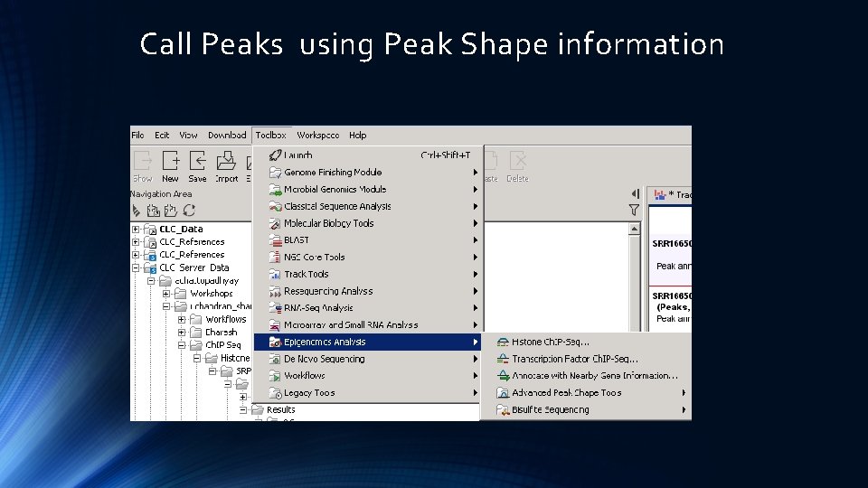
Task: Expand the Workflows folder in tree
Action: click(x=182, y=319)
